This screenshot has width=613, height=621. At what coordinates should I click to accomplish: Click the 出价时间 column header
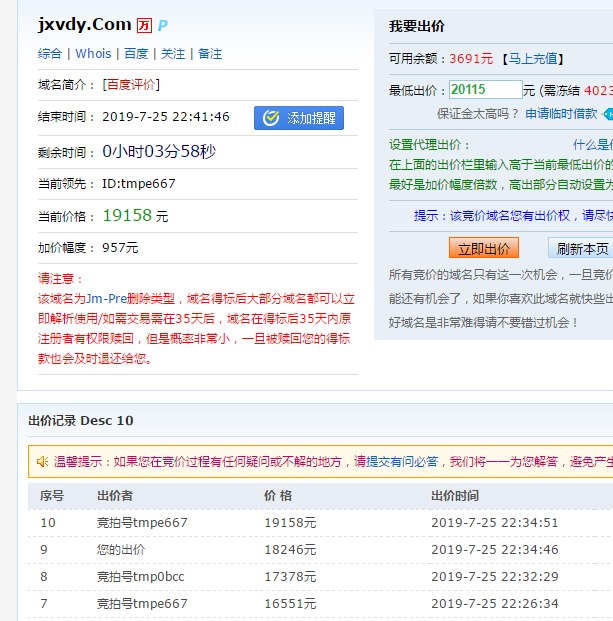point(455,496)
